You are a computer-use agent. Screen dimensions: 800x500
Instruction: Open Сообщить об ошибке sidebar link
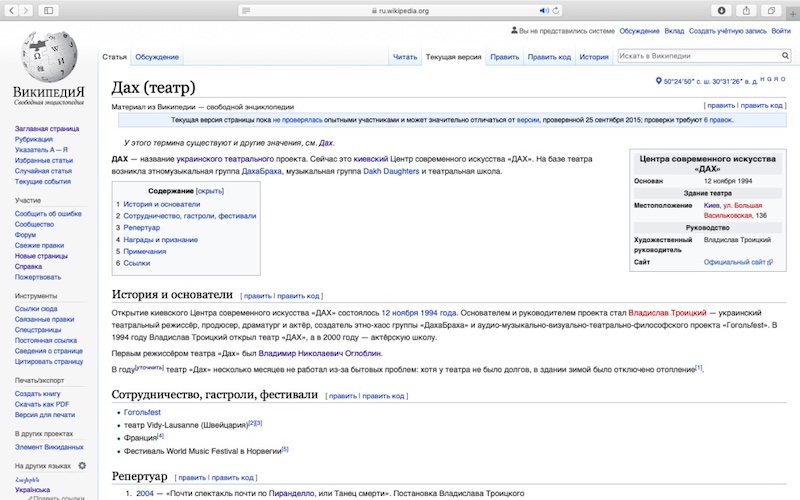click(48, 214)
